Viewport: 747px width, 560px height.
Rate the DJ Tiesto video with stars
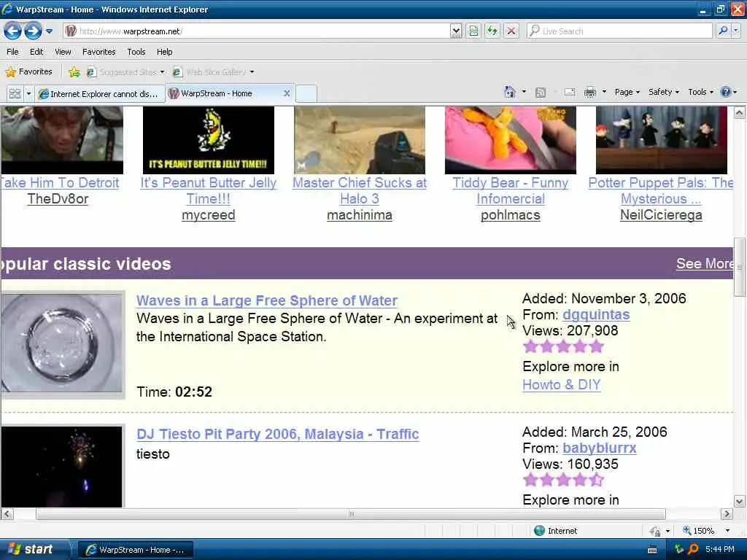pyautogui.click(x=563, y=480)
